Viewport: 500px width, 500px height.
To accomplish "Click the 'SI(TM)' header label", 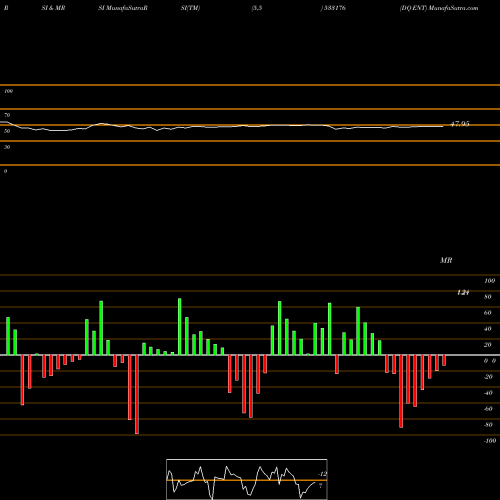I will pos(190,8).
